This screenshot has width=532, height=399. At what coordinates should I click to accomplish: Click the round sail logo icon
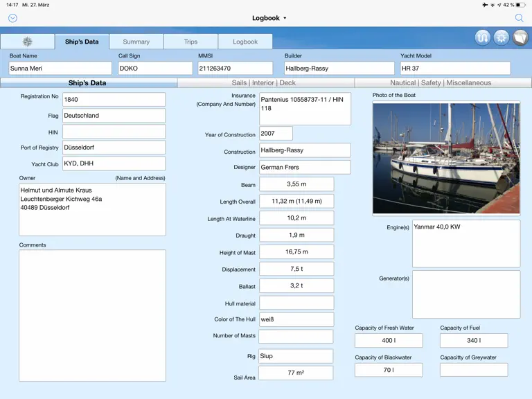click(520, 37)
